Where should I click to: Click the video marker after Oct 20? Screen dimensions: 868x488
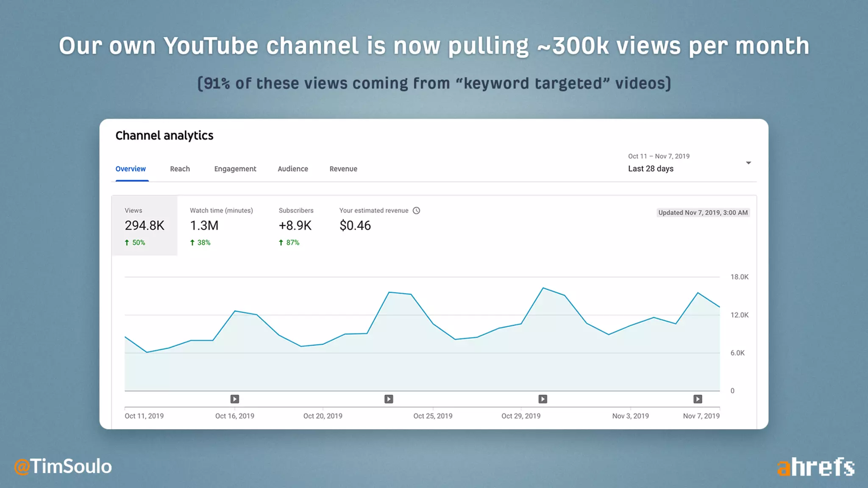click(x=389, y=399)
